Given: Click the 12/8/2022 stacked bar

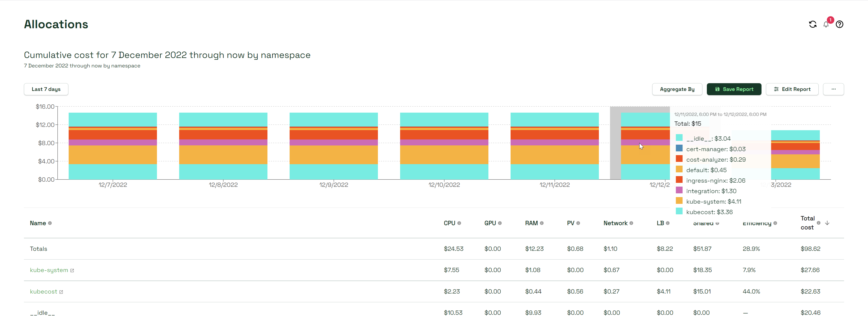Looking at the screenshot, I should [x=223, y=146].
